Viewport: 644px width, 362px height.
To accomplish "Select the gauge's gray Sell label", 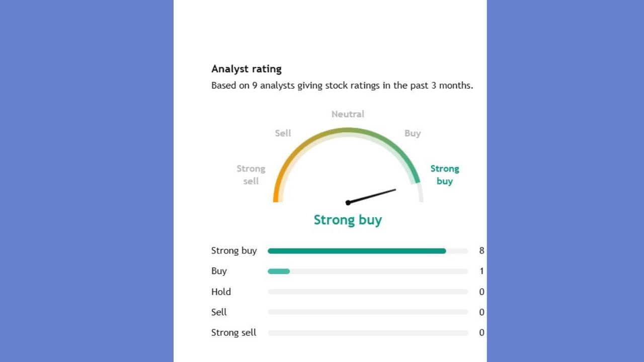I will pyautogui.click(x=283, y=133).
